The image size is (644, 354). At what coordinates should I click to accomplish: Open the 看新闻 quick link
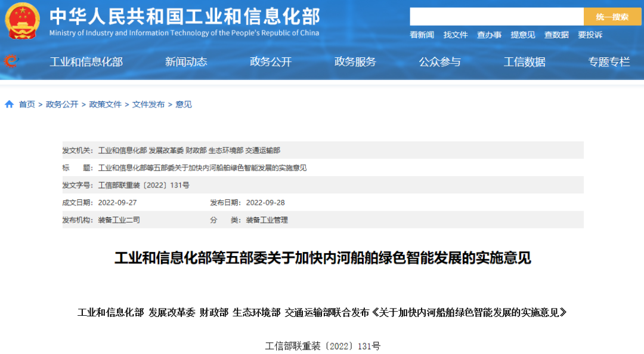pos(422,35)
